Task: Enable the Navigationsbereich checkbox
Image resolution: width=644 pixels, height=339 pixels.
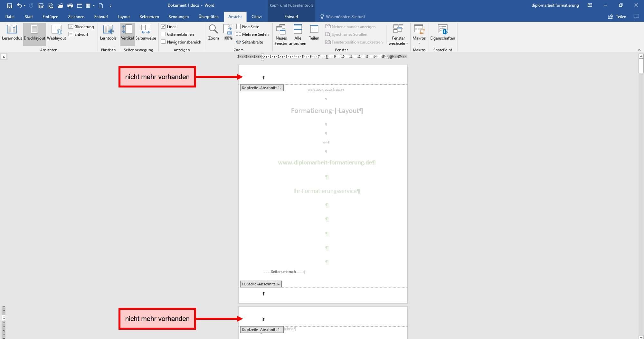Action: pyautogui.click(x=163, y=42)
